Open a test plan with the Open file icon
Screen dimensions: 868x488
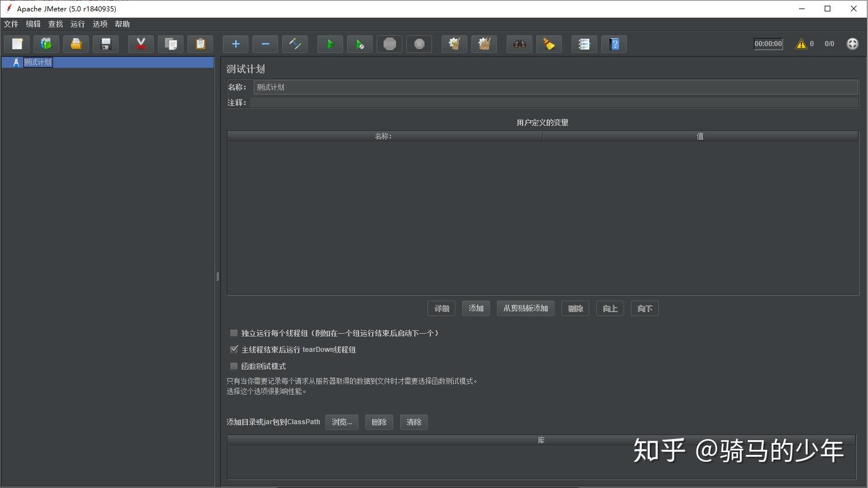click(76, 43)
